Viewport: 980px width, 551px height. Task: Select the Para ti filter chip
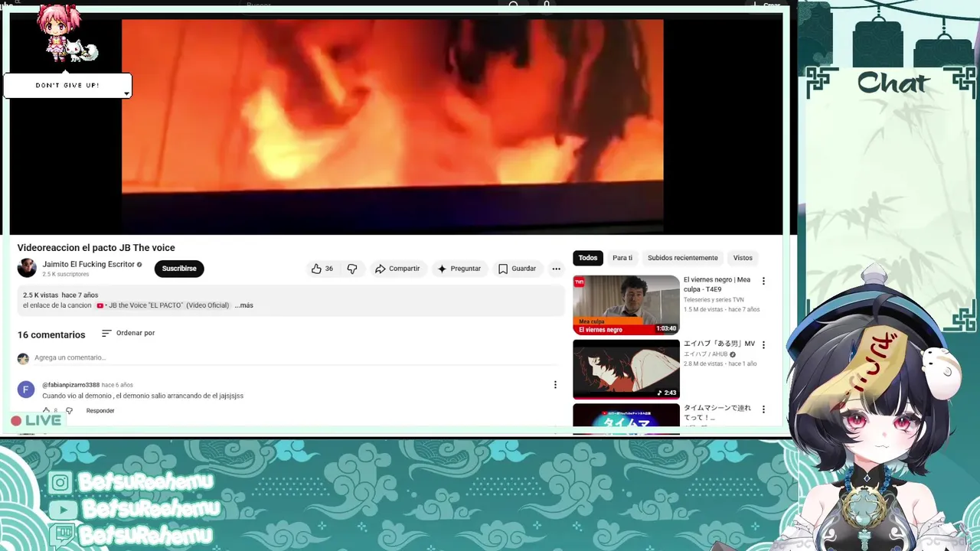point(622,258)
